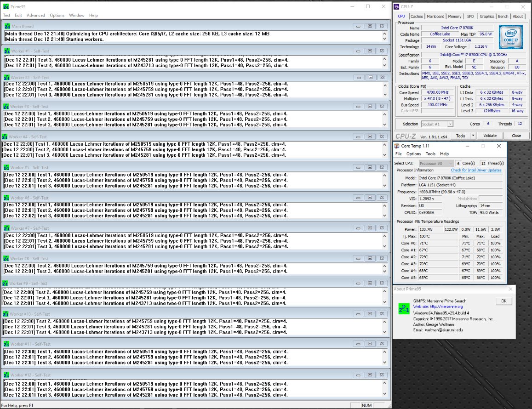Open the Tools dropdown arrow in CPU-Z

point(473,136)
